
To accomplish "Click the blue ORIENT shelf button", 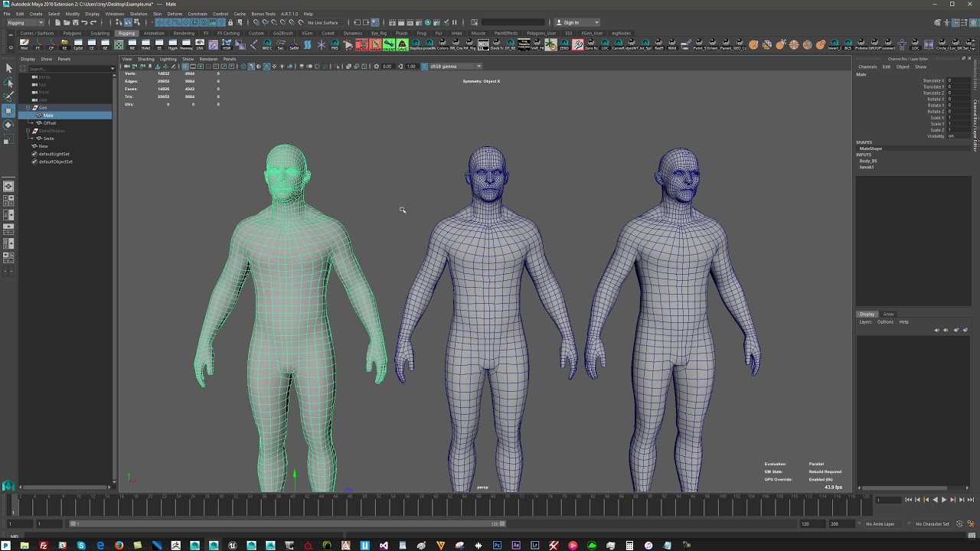I will [389, 45].
